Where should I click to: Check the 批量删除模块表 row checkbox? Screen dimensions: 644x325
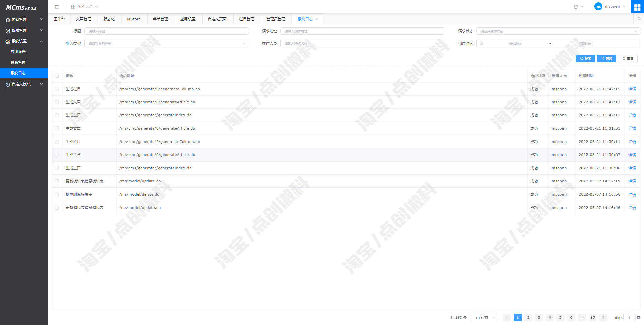(57, 194)
